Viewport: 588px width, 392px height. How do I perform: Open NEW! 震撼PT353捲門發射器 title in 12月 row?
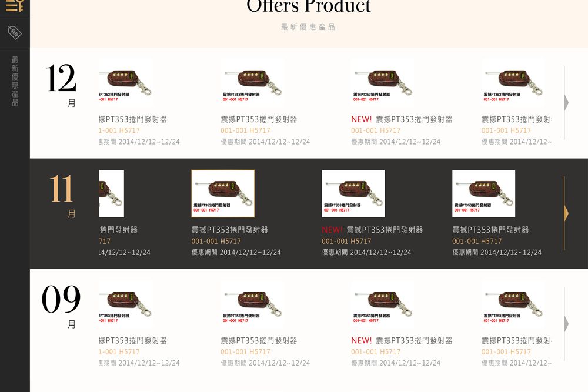[402, 119]
